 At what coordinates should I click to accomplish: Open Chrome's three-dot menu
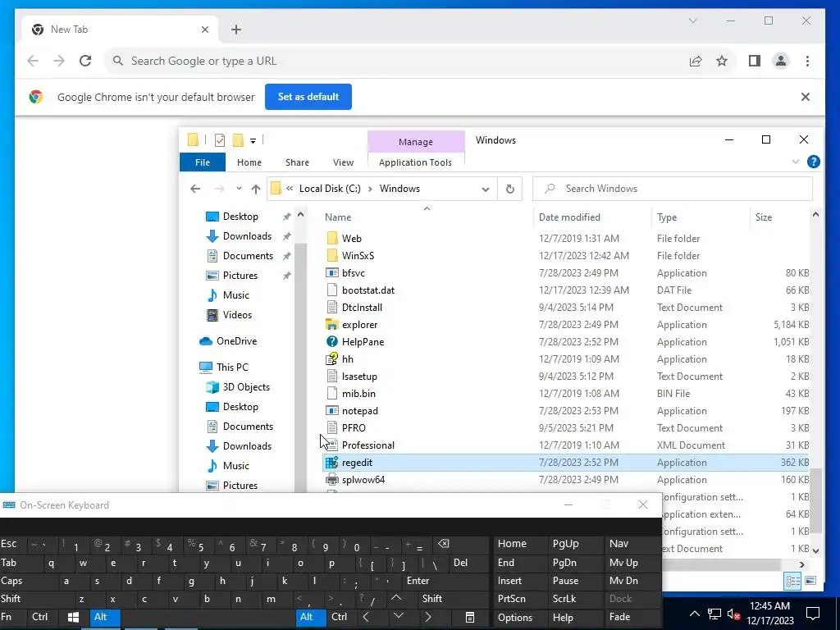tap(807, 61)
